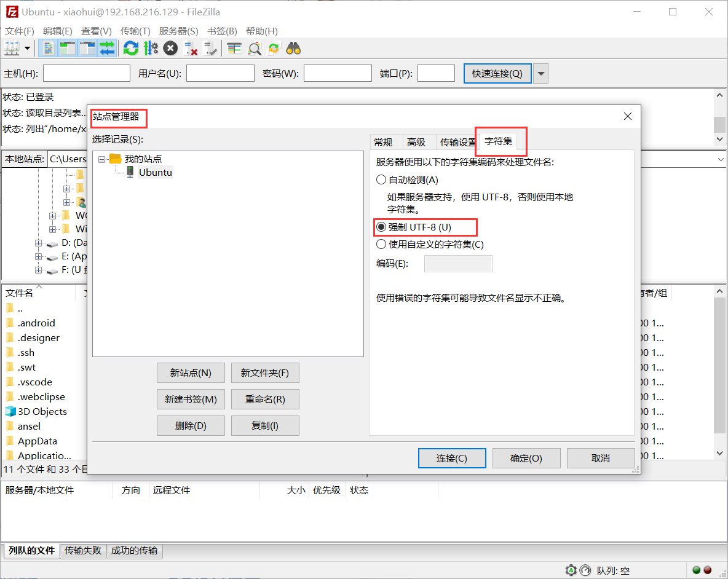Open 查看(V) menu
This screenshot has width=728, height=579.
click(97, 31)
